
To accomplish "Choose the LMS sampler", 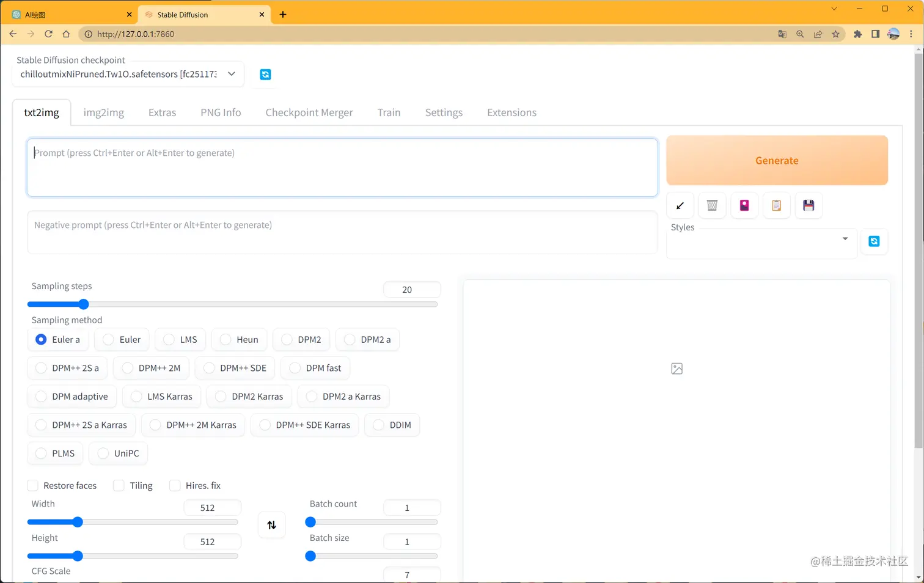I will coord(180,340).
